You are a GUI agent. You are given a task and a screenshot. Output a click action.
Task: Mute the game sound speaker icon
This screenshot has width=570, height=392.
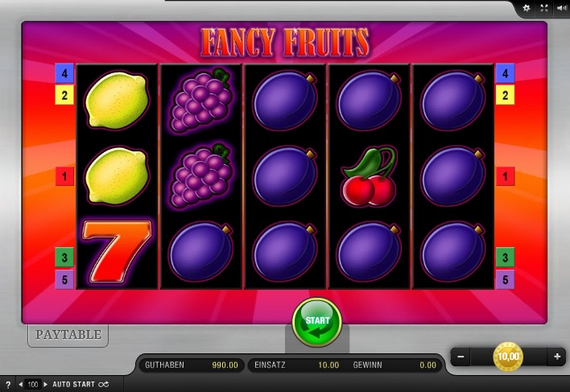click(561, 8)
